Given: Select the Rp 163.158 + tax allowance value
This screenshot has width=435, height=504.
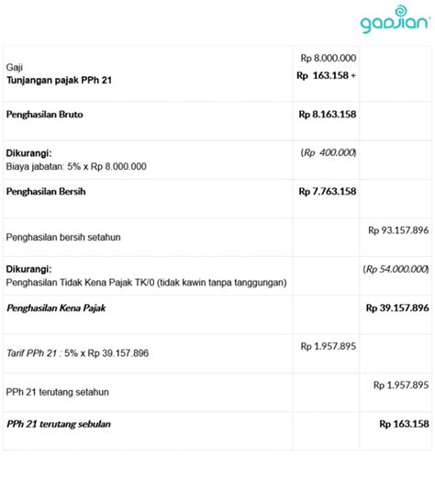Looking at the screenshot, I should pyautogui.click(x=326, y=75).
